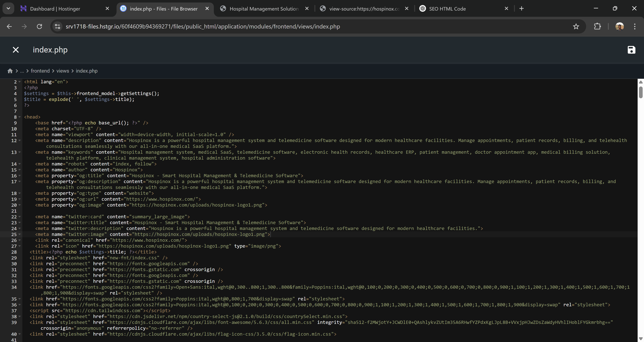Click the editor's vertical scrollbar thumb
This screenshot has width=644, height=342.
pos(640,93)
